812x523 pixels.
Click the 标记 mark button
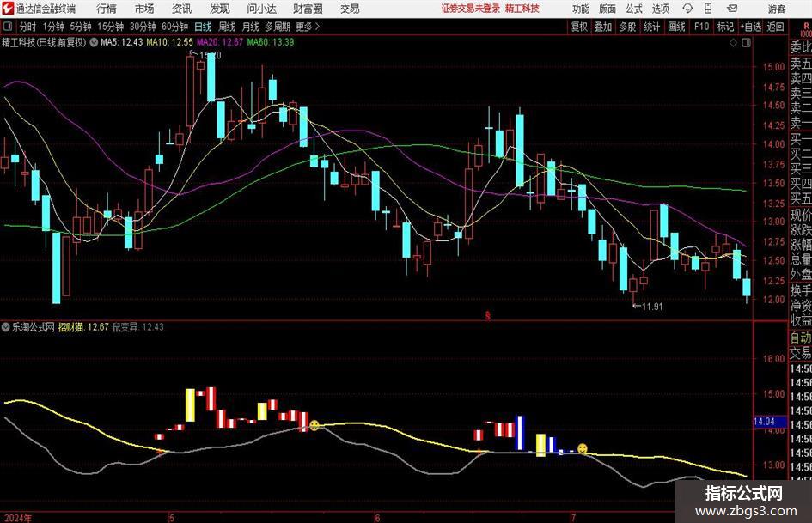tap(725, 27)
